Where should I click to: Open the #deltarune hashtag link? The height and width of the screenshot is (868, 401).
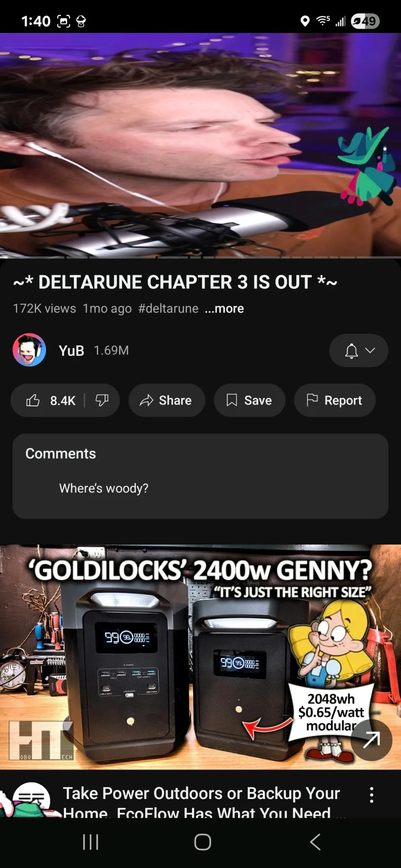tap(168, 308)
